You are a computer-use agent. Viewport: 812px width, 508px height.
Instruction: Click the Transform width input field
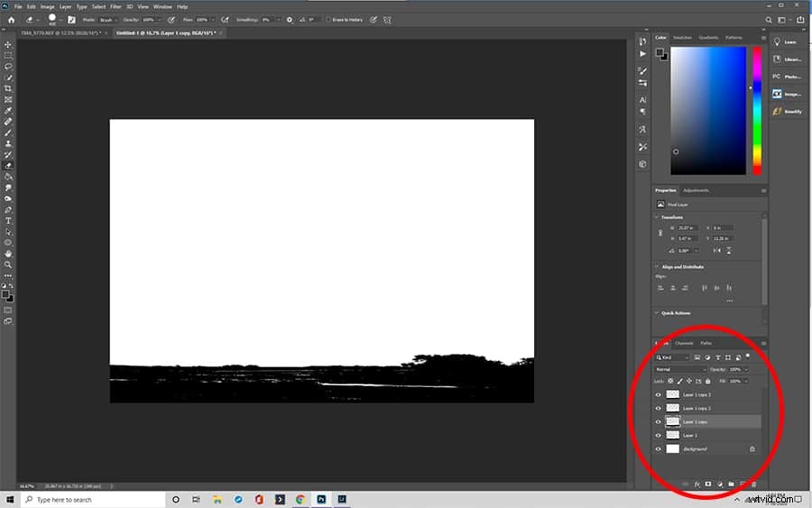tap(687, 228)
